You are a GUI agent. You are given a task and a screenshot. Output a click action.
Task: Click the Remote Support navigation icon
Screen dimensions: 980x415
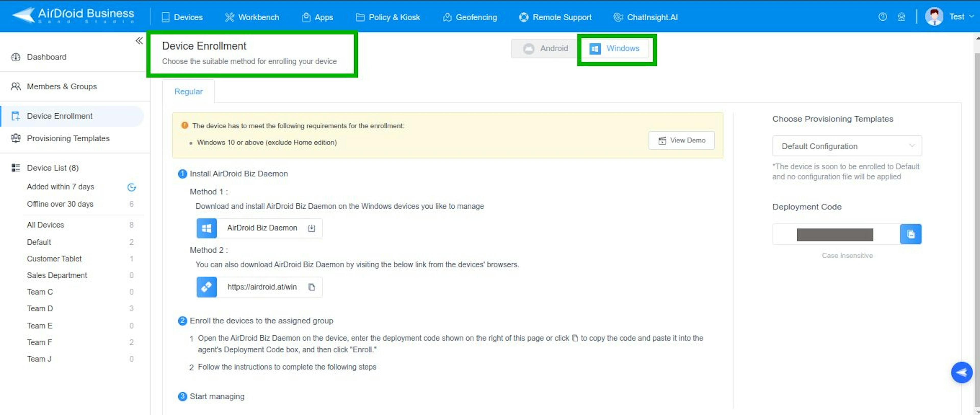point(522,17)
